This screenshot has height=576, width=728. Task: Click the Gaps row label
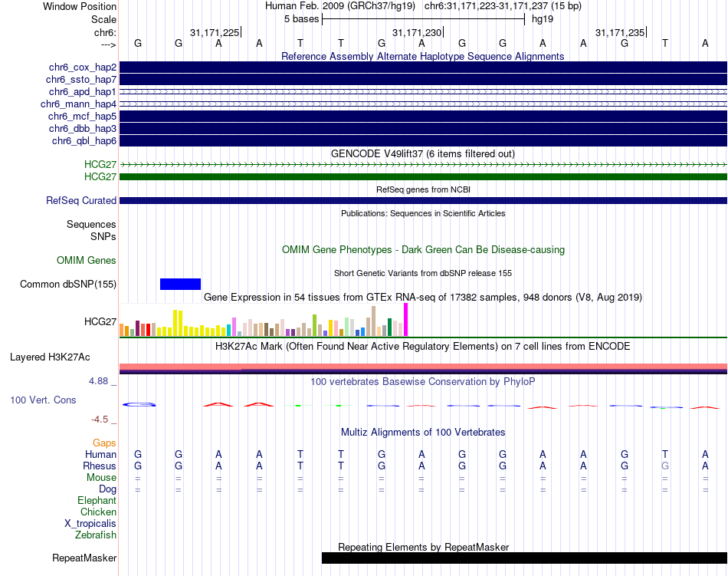pyautogui.click(x=104, y=443)
